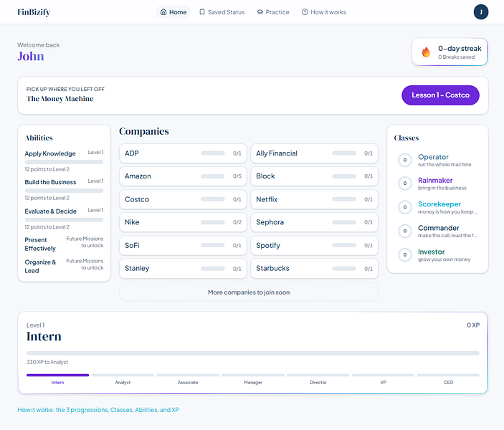Click the Evaluate & Decide ability label
504x430 pixels.
pos(50,211)
